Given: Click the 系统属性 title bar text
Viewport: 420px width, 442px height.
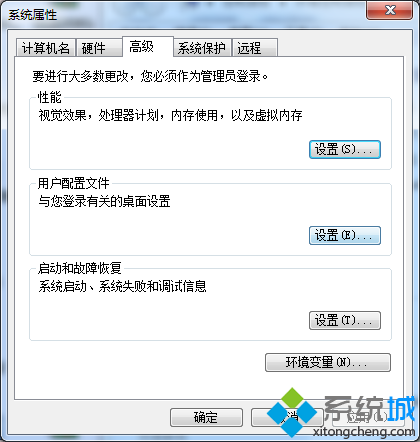Looking at the screenshot, I should click(x=33, y=15).
